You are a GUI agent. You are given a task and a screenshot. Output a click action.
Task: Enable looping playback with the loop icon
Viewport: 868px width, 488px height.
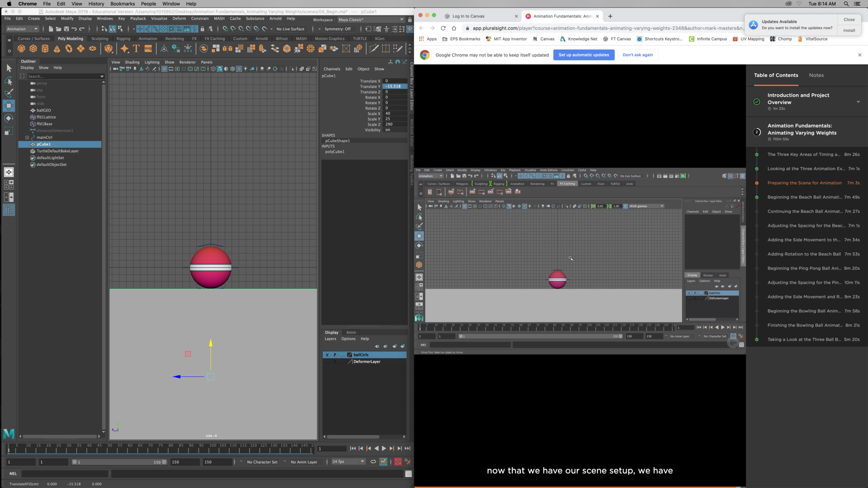point(373,461)
